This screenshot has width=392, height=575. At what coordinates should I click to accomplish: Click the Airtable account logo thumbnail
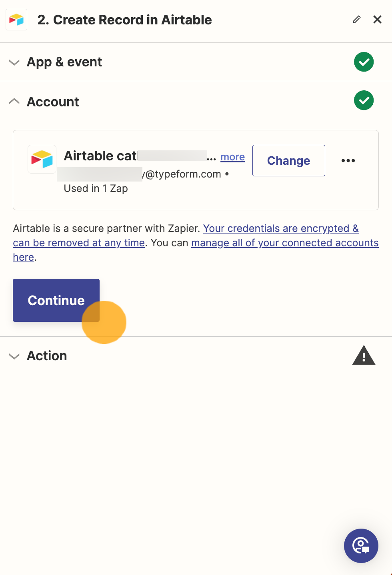pyautogui.click(x=42, y=159)
